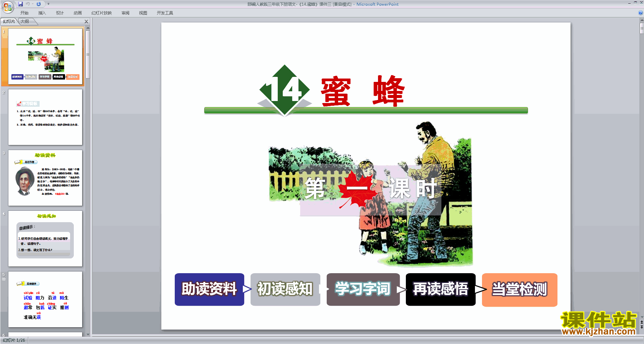Click the Next Slide double-down arrow
This screenshot has height=344, width=644.
click(642, 327)
